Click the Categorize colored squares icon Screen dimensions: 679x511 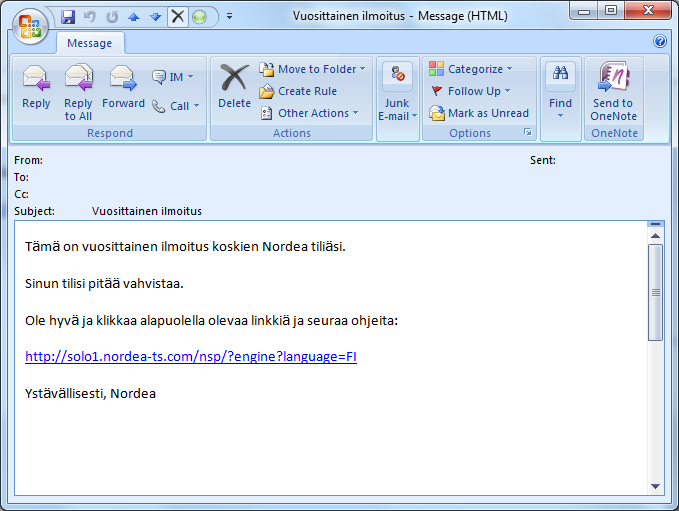coord(436,68)
